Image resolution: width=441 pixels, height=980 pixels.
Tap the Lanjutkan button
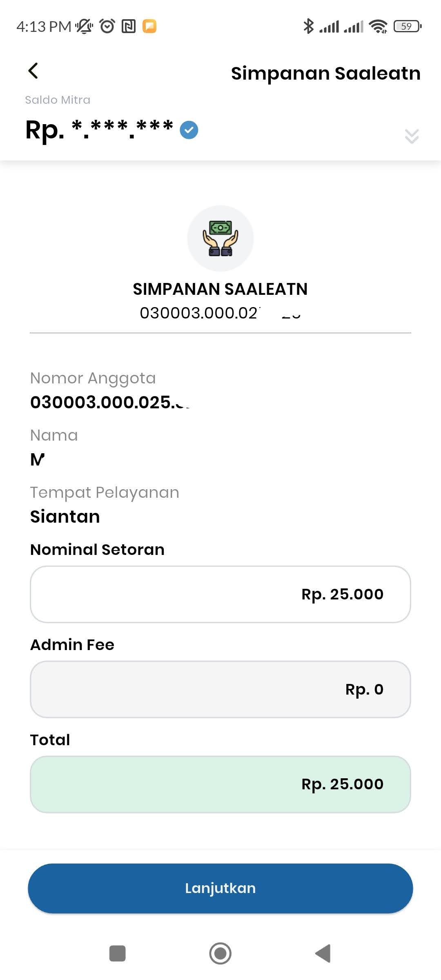click(220, 889)
